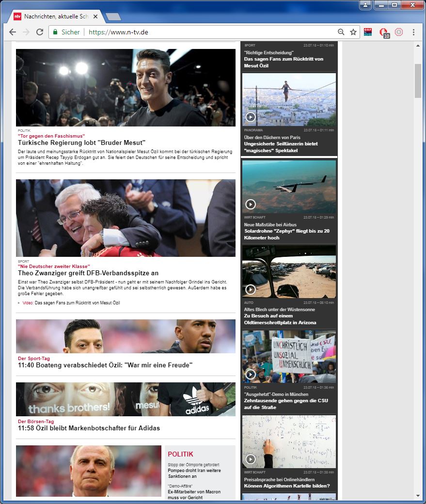The height and width of the screenshot is (504, 426).
Task: Play the Munich demo video
Action: (x=251, y=374)
